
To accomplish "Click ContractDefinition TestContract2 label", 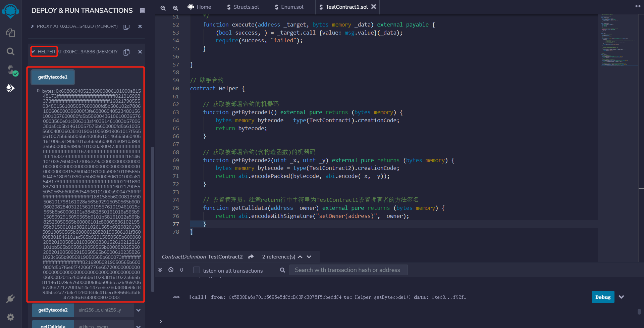I will [x=202, y=257].
